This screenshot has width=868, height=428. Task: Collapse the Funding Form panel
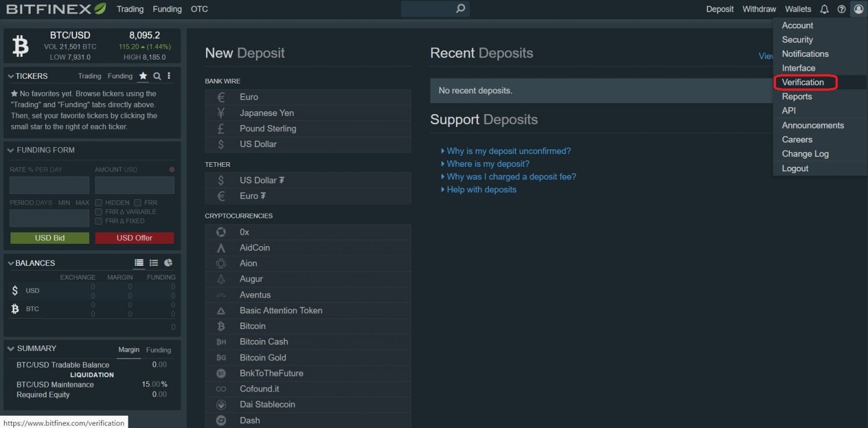[x=11, y=150]
